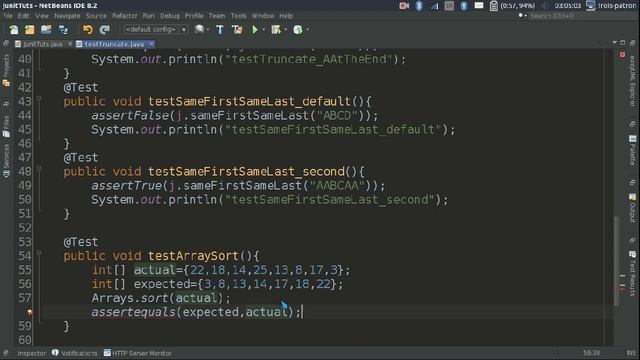Screen dimensions: 640x360
Task: Click the green Run Project icon
Action: 255,29
